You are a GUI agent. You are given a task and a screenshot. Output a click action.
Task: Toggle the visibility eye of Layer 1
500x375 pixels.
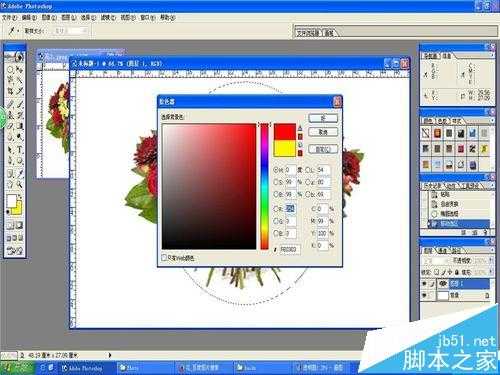pos(424,284)
